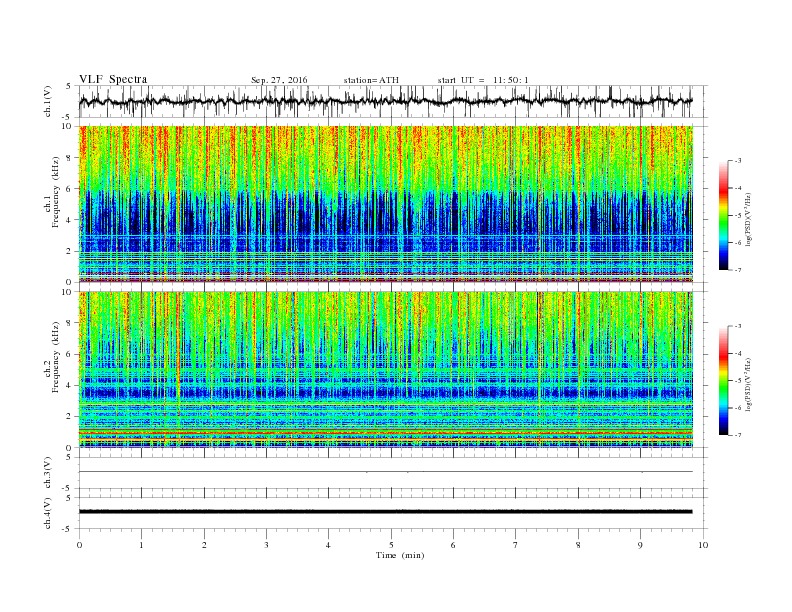This screenshot has height=612, width=792.
Task: Click the "2" kHz tick on ch.2 spectrogram axis
Action: [x=69, y=417]
